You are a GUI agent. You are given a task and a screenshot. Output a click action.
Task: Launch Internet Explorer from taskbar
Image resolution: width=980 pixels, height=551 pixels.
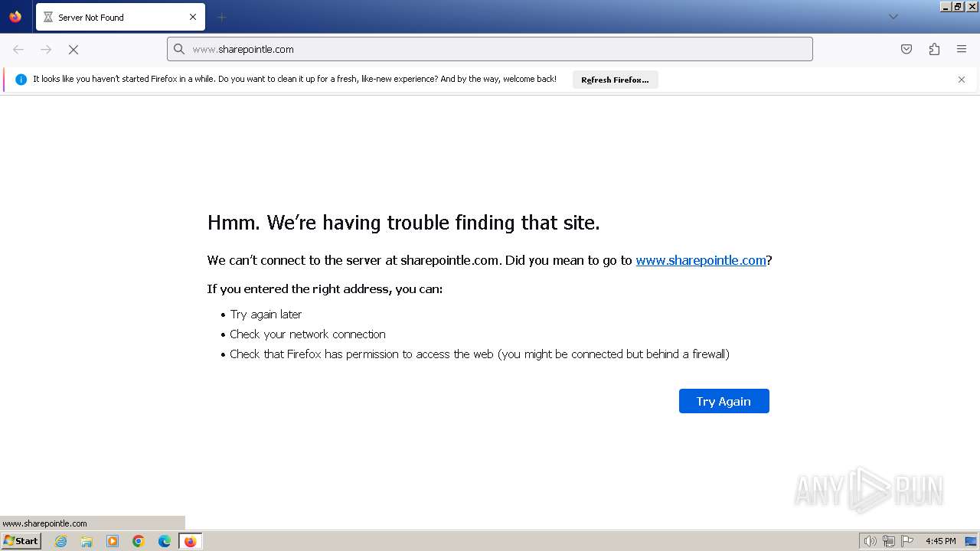(x=61, y=541)
